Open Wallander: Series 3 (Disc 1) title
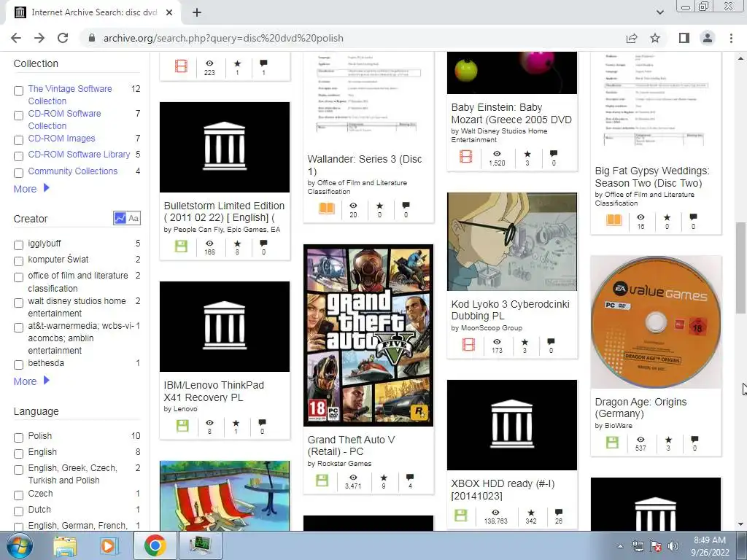 [365, 165]
